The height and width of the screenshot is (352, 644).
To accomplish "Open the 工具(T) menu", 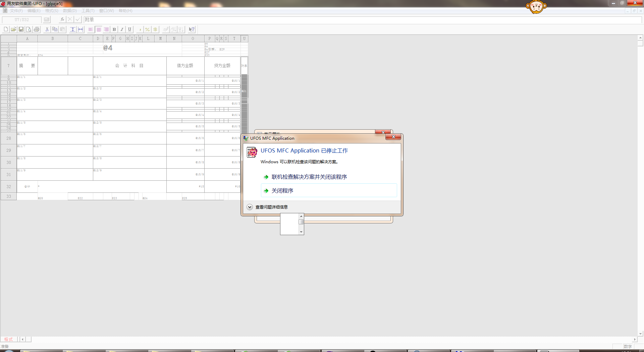I will pyautogui.click(x=88, y=11).
